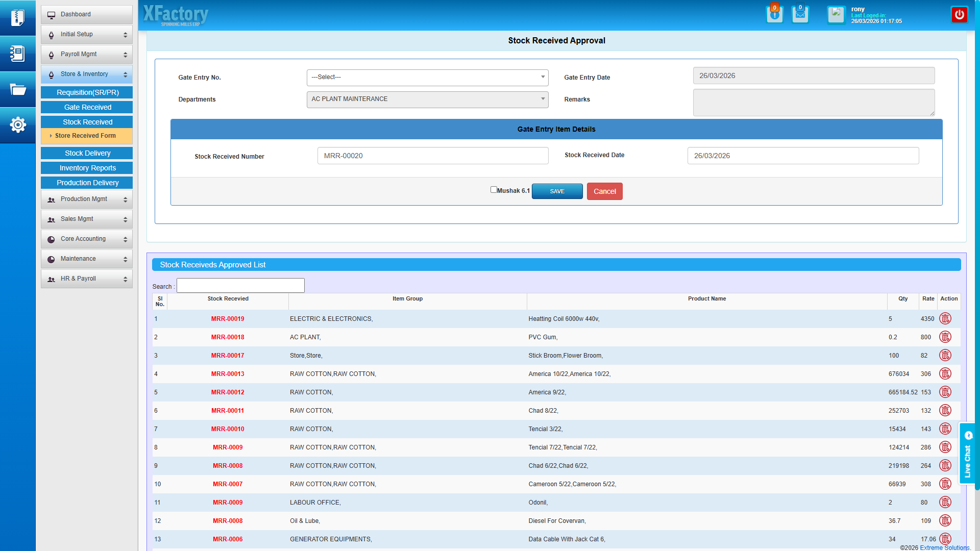Click the settings gear icon in left rail
980x551 pixels.
click(18, 124)
